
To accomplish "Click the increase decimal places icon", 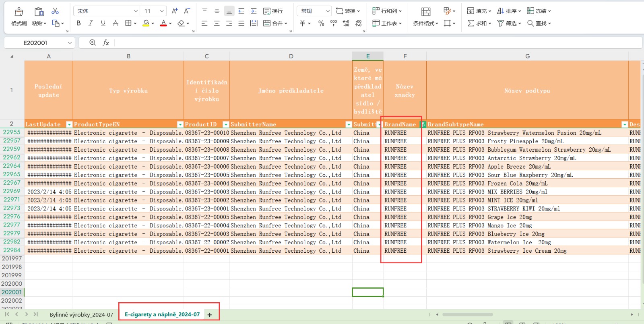I will (x=346, y=23).
